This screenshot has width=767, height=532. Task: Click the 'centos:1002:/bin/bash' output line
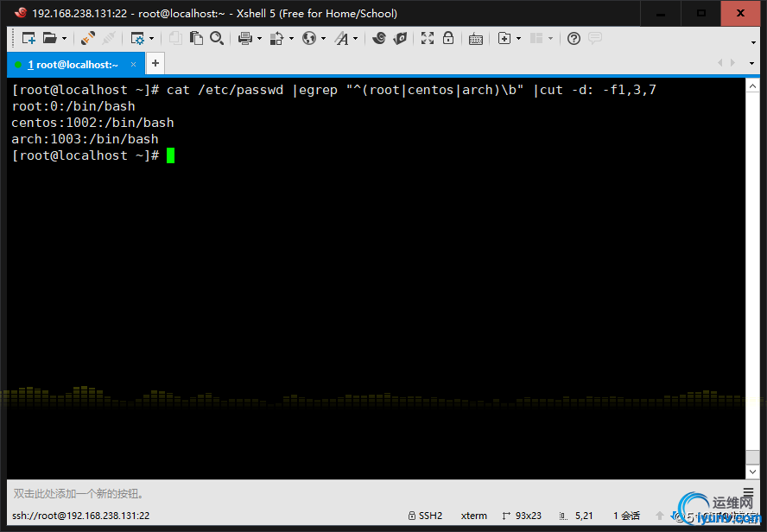click(93, 123)
